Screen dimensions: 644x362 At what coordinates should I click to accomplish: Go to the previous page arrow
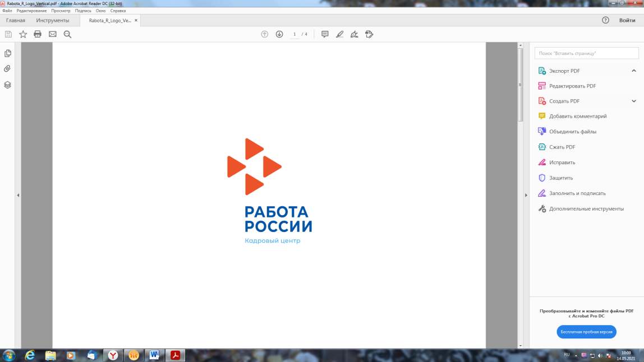(265, 35)
